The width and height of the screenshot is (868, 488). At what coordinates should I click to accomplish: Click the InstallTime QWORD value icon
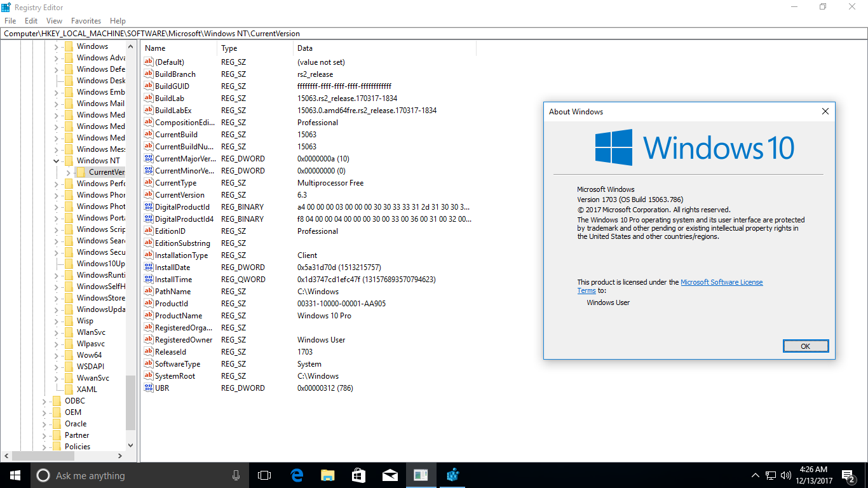coord(149,280)
